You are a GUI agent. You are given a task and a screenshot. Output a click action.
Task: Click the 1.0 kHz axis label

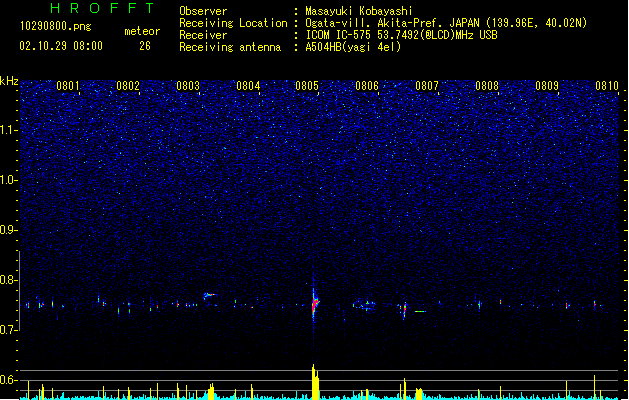point(9,180)
